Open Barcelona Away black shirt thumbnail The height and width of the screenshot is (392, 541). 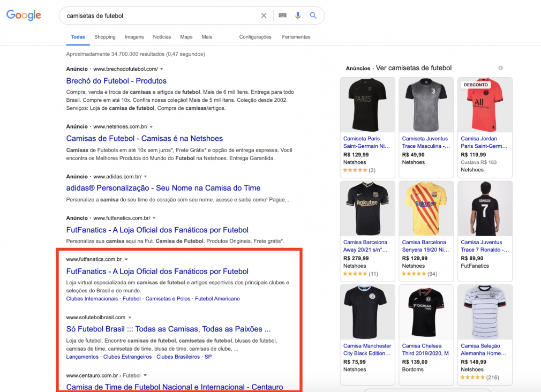pos(367,208)
